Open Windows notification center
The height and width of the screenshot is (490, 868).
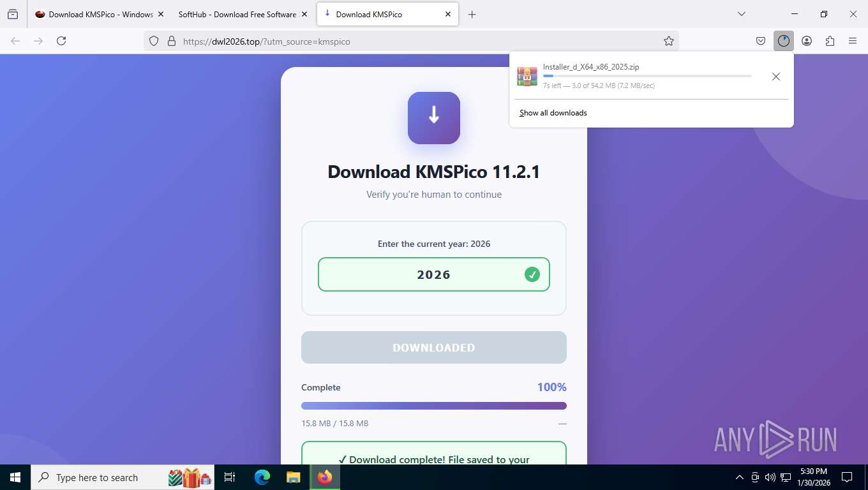point(847,477)
